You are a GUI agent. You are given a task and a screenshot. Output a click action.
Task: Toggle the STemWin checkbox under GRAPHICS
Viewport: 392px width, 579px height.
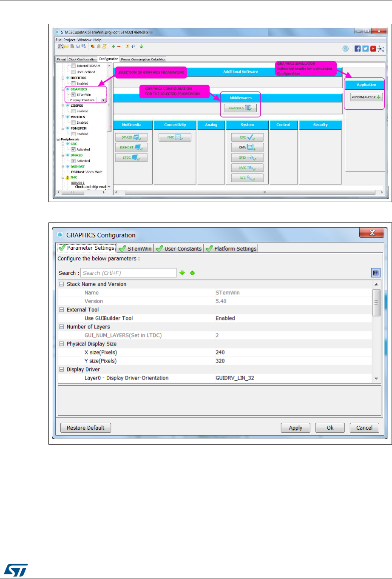[x=74, y=94]
